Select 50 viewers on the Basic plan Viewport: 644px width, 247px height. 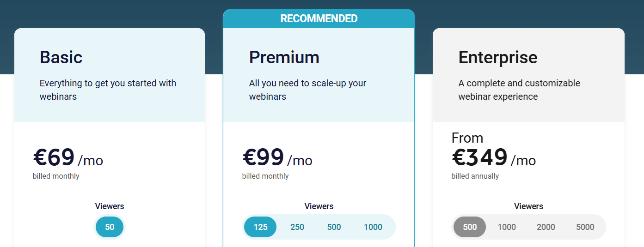110,227
